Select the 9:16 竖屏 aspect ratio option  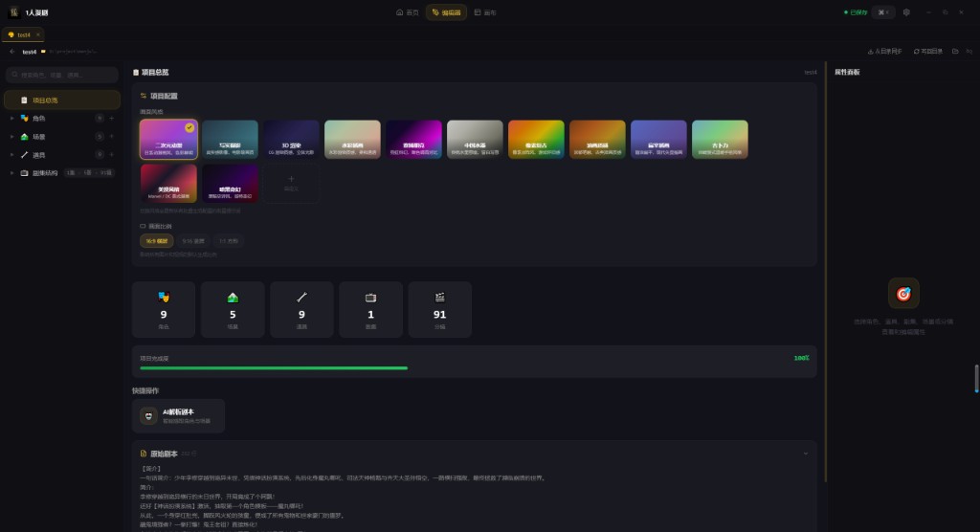[x=193, y=241]
